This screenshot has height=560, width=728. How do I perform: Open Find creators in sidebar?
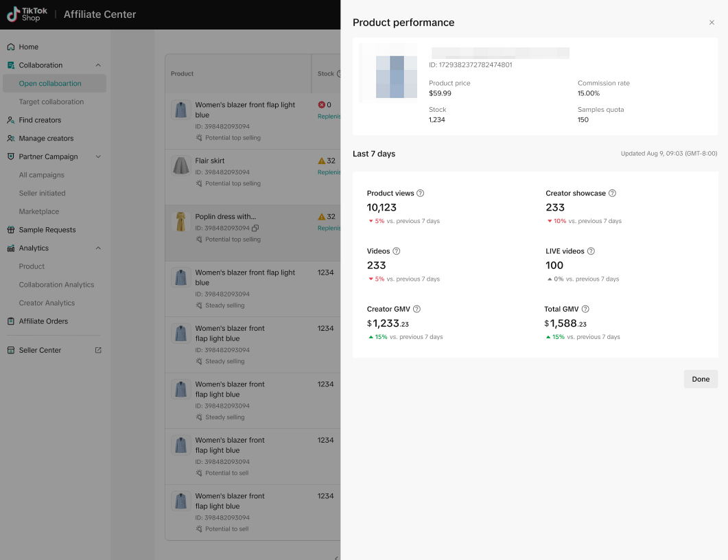pos(40,120)
